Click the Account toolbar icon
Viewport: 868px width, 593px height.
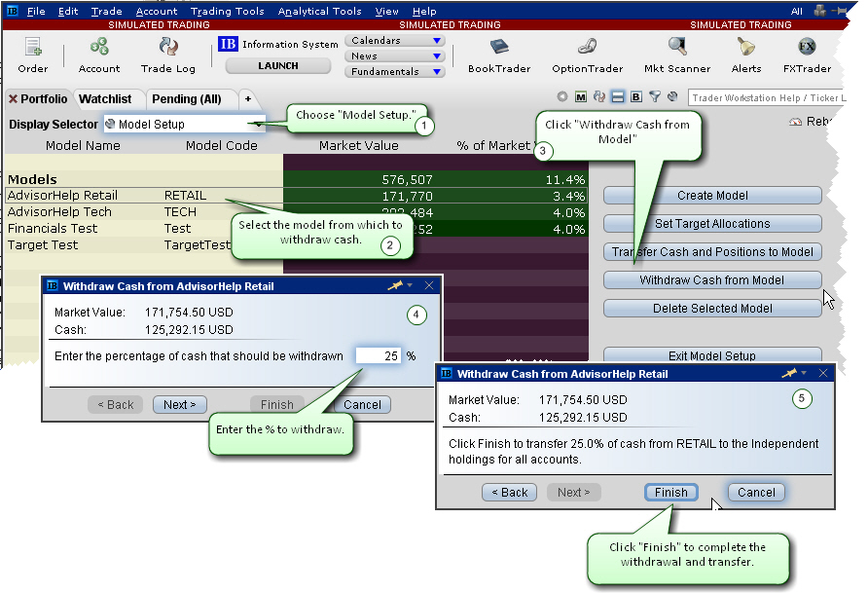(99, 49)
